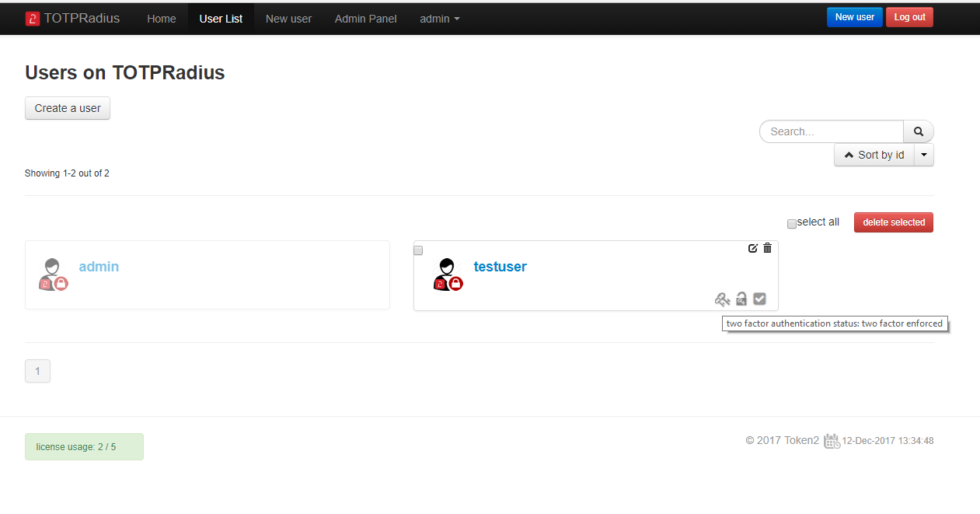Click testuser's open padlock key icon
Image resolution: width=980 pixels, height=514 pixels.
(741, 299)
